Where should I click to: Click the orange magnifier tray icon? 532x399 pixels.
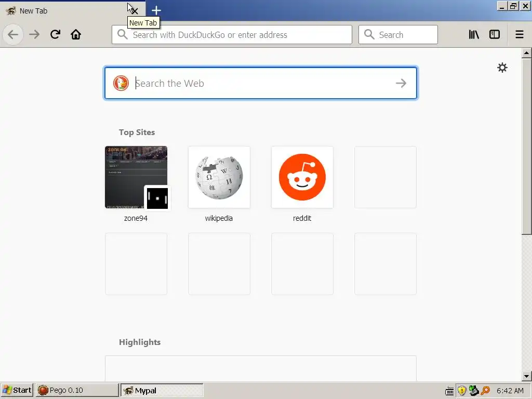point(486,391)
